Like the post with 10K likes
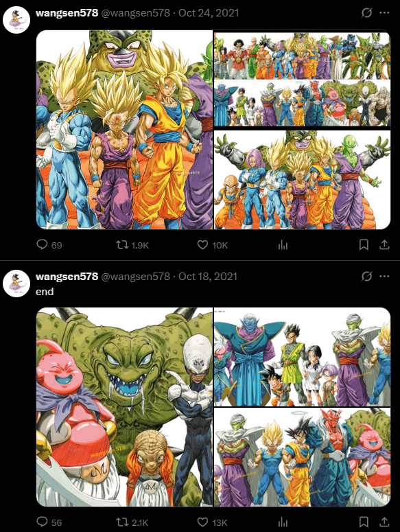This screenshot has height=532, width=400. coord(213,244)
